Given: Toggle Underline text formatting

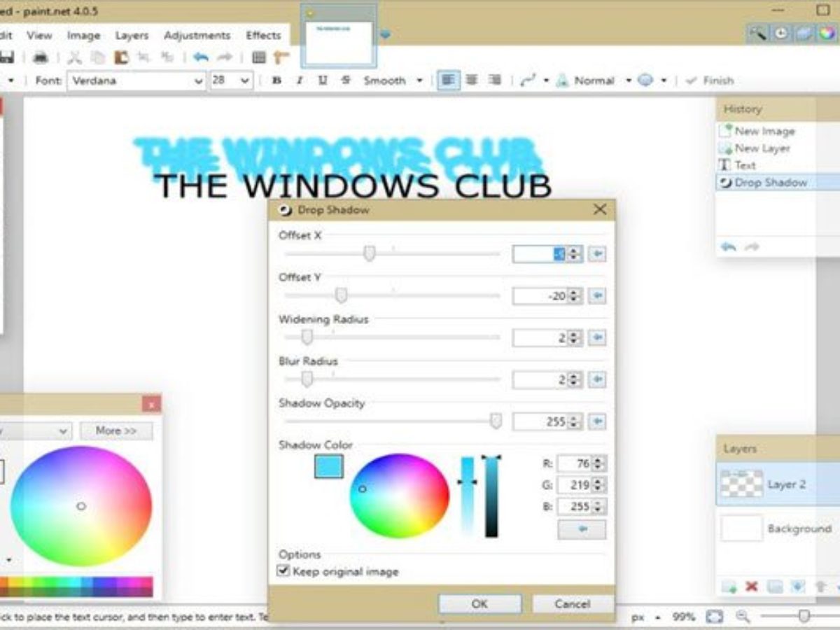Looking at the screenshot, I should [x=322, y=80].
